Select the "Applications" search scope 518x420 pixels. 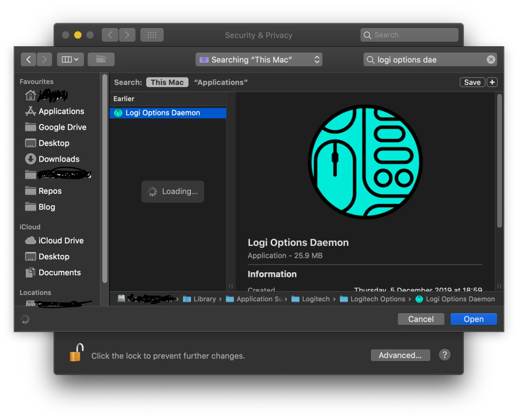click(x=221, y=82)
